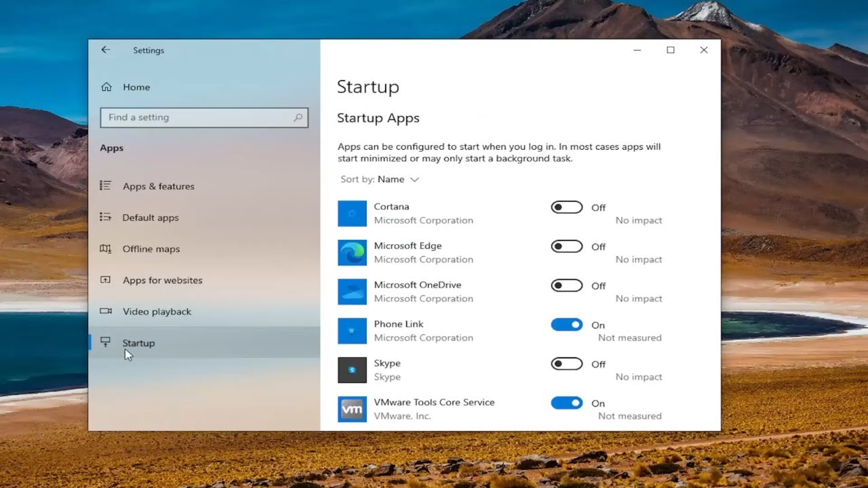Click the Cortana app icon
This screenshot has height=488, width=868.
click(352, 213)
